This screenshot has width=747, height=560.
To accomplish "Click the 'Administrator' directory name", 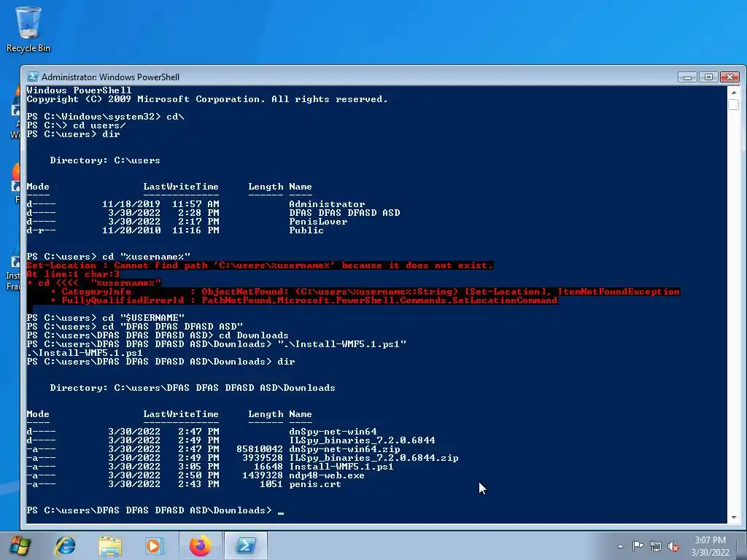I will coord(327,204).
